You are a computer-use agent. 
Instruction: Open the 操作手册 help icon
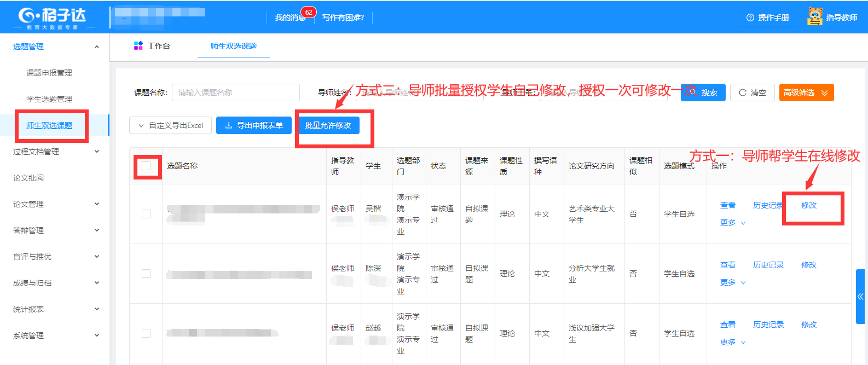pyautogui.click(x=750, y=18)
